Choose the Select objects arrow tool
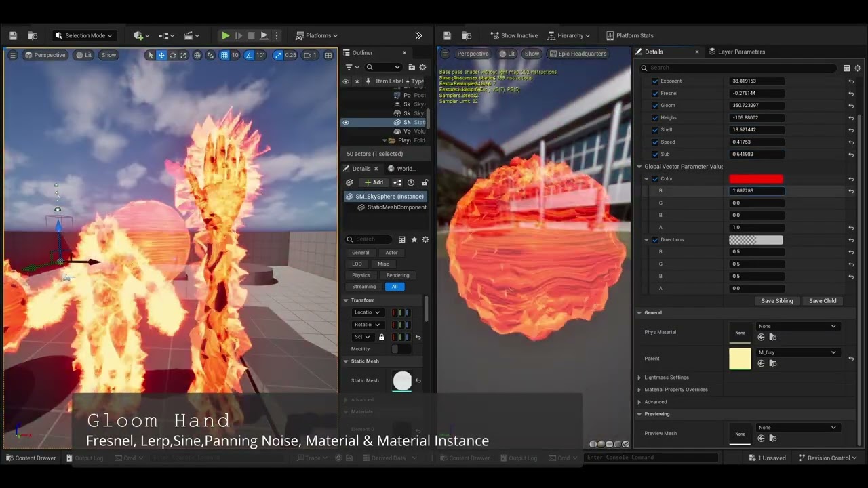868x488 pixels. tap(151, 55)
